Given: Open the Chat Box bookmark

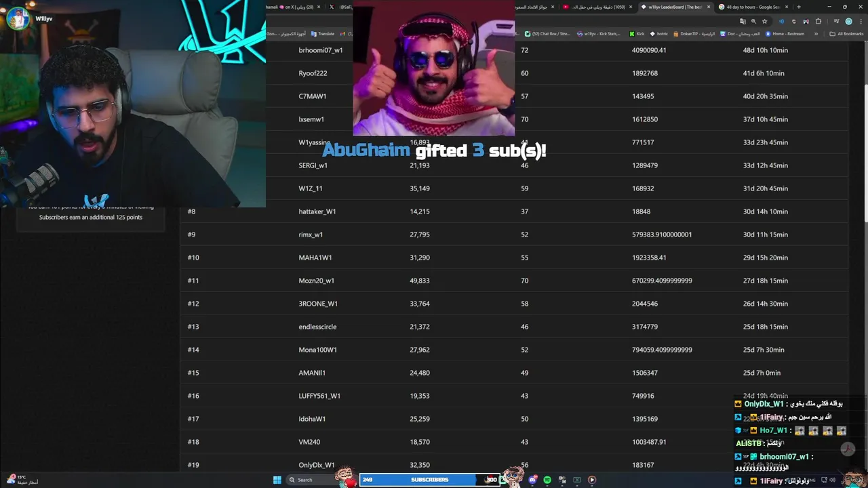Looking at the screenshot, I should pyautogui.click(x=548, y=33).
